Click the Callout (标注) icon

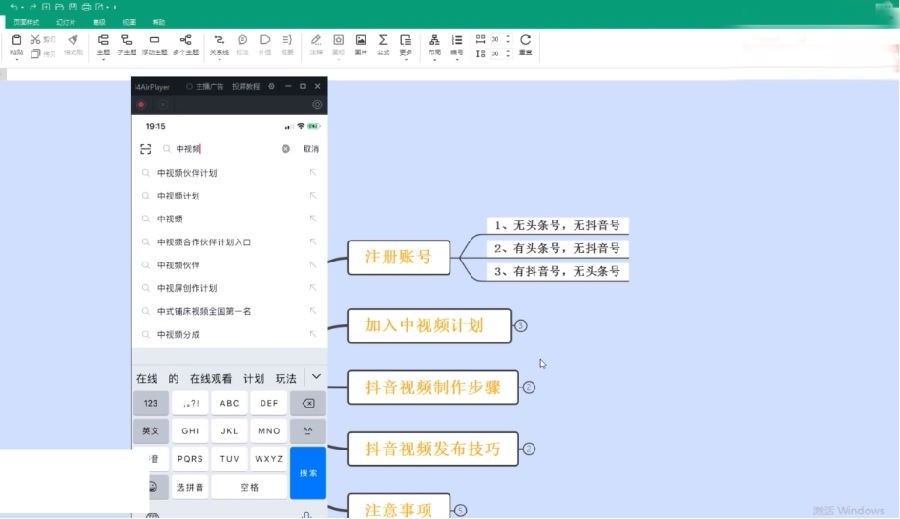pyautogui.click(x=242, y=40)
